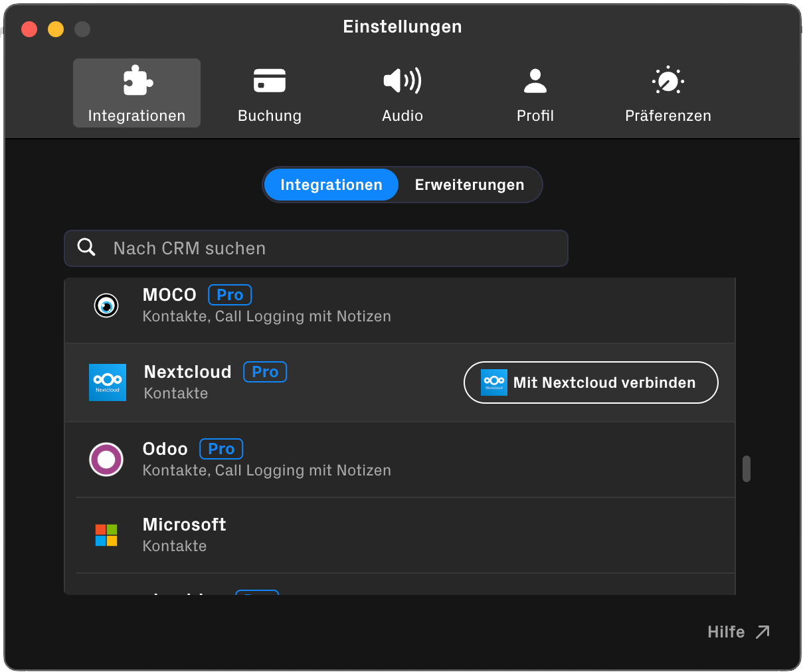Click the Pro badge next to Nextcloud
This screenshot has width=803, height=672.
coord(265,372)
